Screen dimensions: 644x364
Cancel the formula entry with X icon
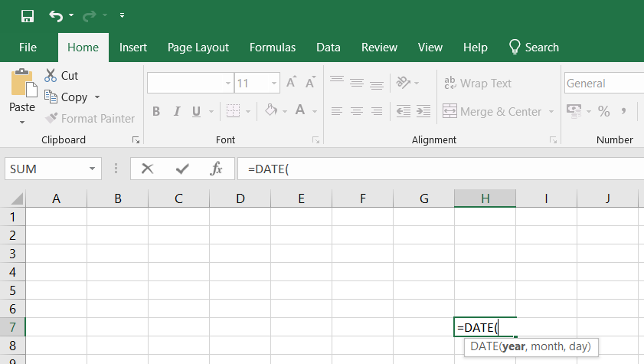coord(148,169)
